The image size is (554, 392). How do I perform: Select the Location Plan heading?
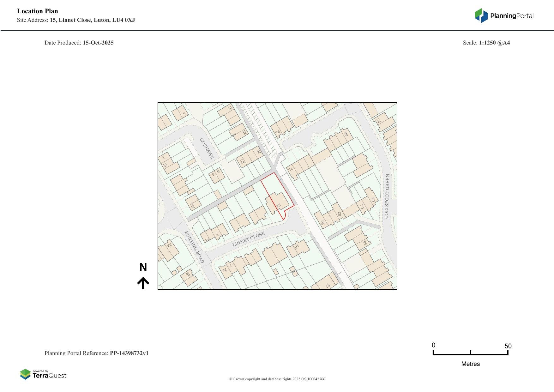click(37, 11)
